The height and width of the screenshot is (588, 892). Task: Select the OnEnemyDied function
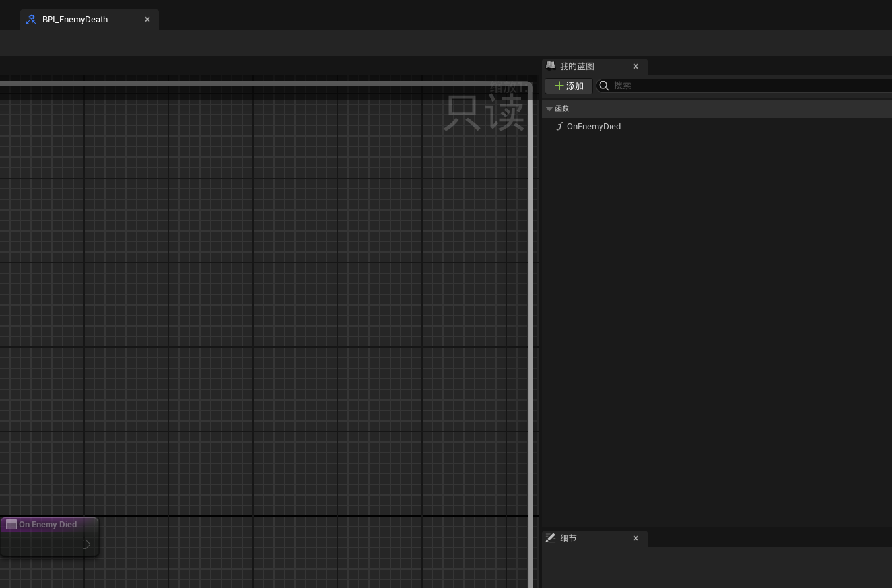[x=594, y=127]
